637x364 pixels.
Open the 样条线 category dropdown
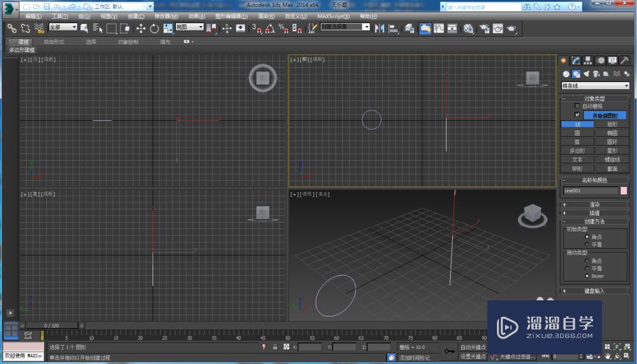(595, 86)
